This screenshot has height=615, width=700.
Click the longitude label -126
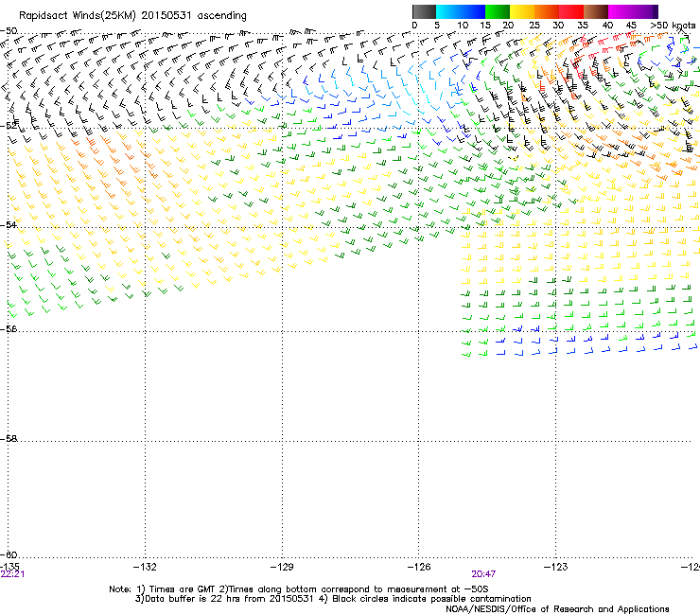click(x=419, y=567)
